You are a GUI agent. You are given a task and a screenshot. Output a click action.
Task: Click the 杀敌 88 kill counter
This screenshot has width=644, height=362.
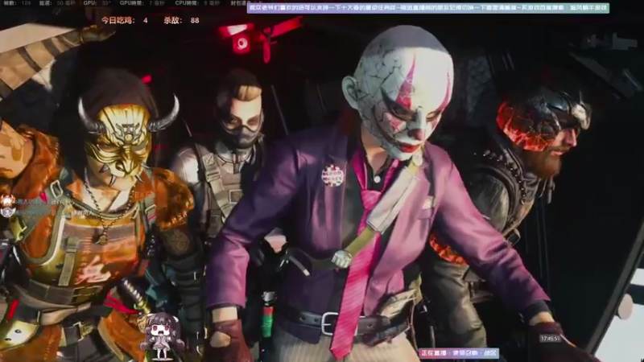point(181,20)
